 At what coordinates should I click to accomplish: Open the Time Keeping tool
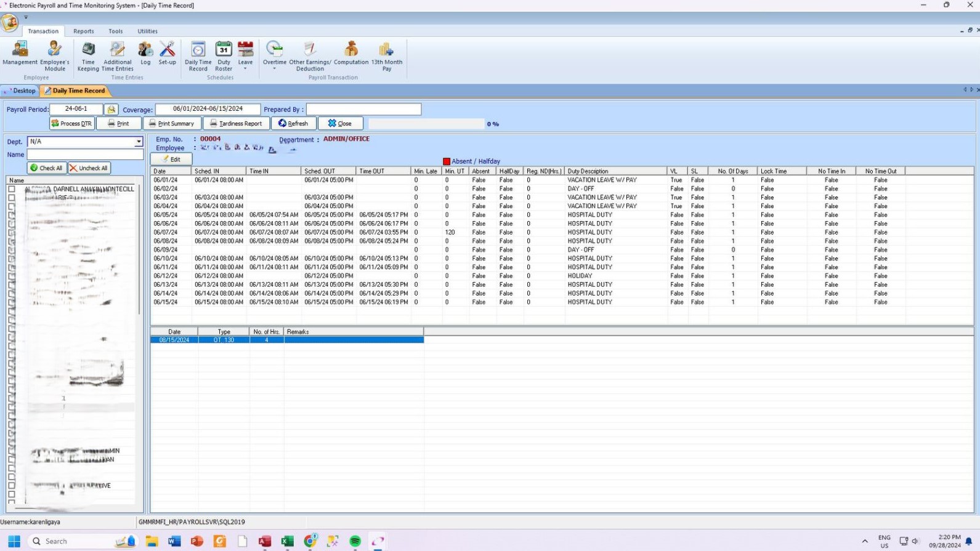pyautogui.click(x=88, y=56)
